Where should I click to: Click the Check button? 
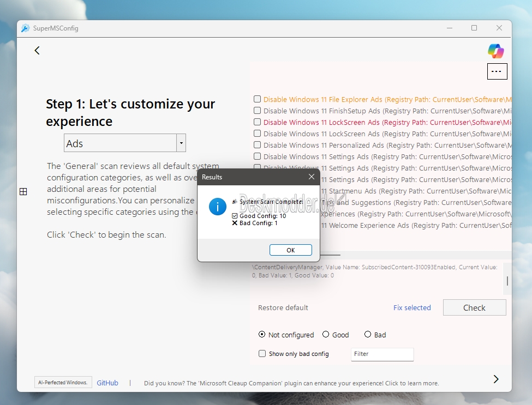point(474,308)
